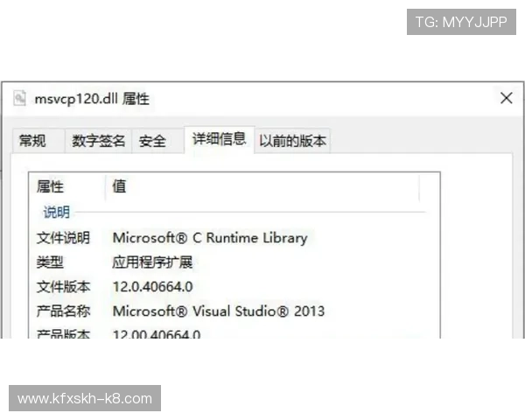Open the 数字签名 tab
This screenshot has width=525, height=420.
coord(98,141)
